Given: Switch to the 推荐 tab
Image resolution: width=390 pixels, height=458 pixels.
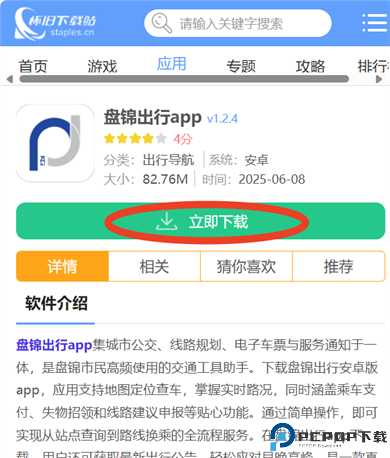Looking at the screenshot, I should [339, 266].
